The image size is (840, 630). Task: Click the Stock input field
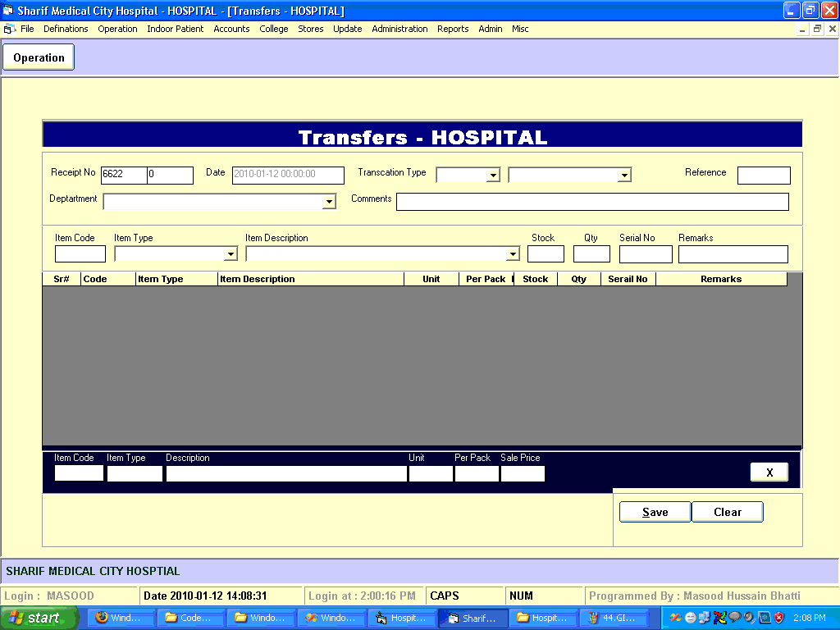point(546,254)
